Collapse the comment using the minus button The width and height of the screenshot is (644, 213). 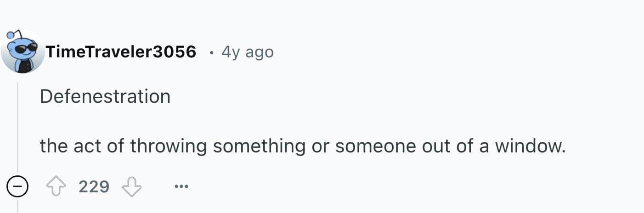pyautogui.click(x=17, y=187)
